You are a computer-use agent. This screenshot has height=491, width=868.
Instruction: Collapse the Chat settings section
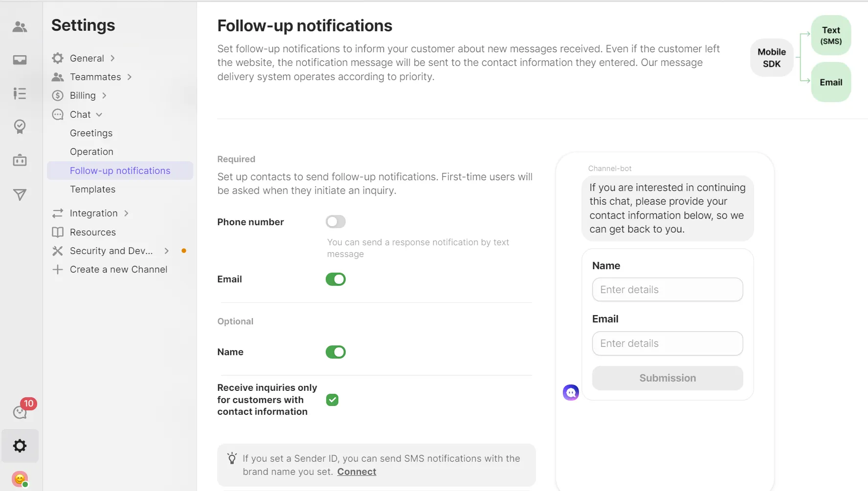[x=81, y=114]
